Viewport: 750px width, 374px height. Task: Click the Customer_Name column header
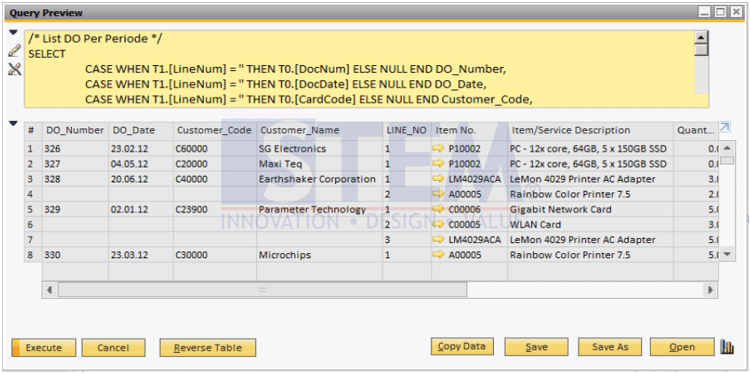[x=320, y=130]
